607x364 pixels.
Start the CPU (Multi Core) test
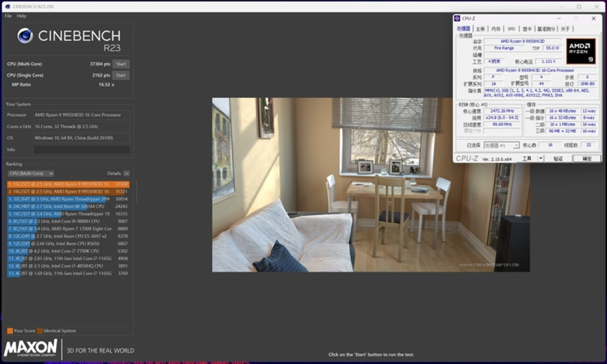[x=121, y=64]
